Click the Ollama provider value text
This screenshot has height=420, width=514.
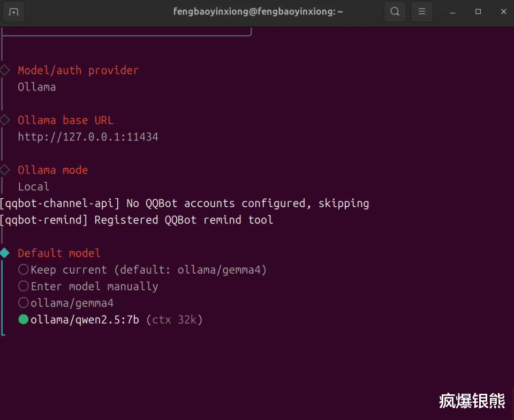pyautogui.click(x=36, y=87)
